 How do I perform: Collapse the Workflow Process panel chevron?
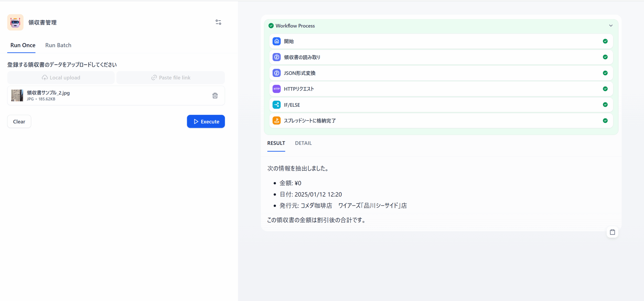(x=611, y=26)
